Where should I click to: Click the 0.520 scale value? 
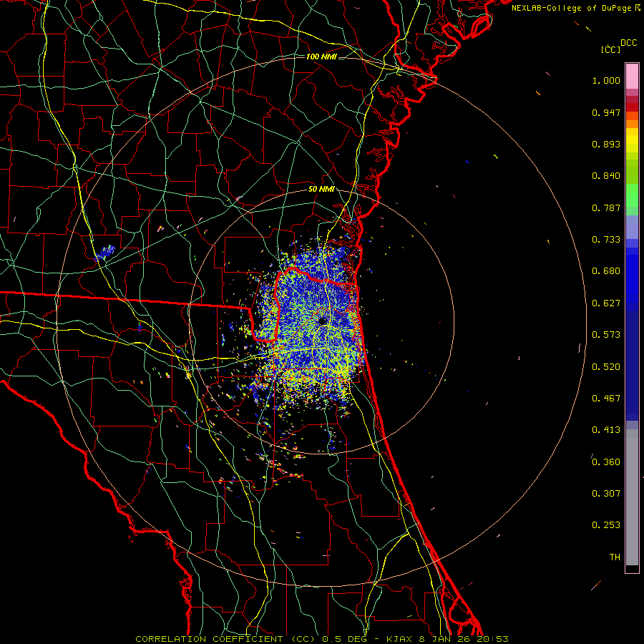point(606,367)
